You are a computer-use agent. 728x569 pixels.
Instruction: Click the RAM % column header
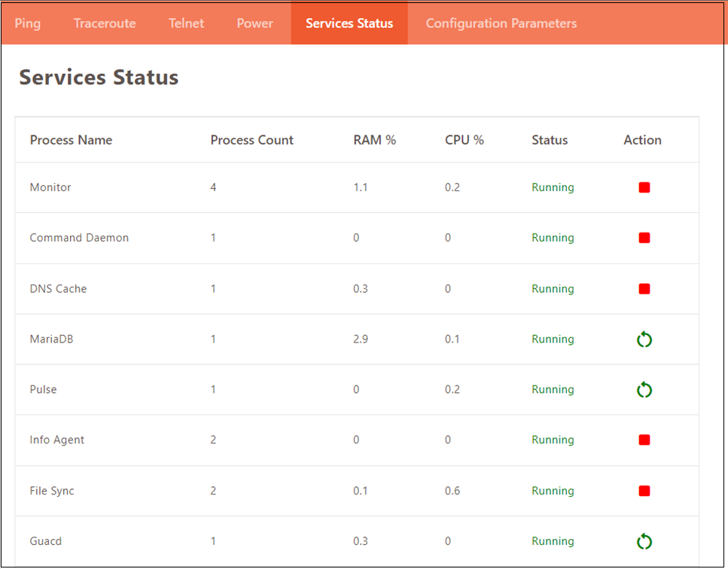coord(375,140)
